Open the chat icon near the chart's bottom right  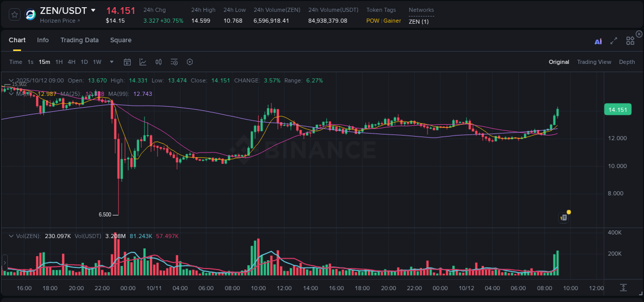pos(563,217)
